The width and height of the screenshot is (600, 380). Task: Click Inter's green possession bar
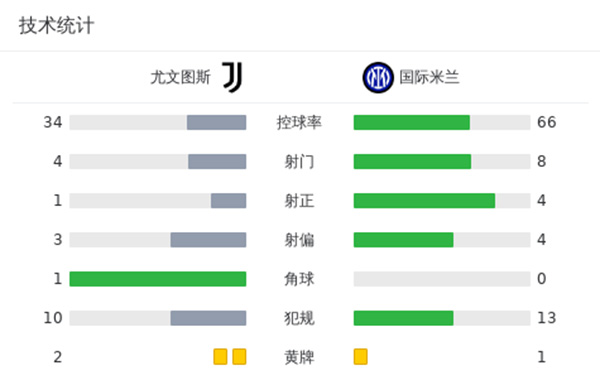point(412,122)
